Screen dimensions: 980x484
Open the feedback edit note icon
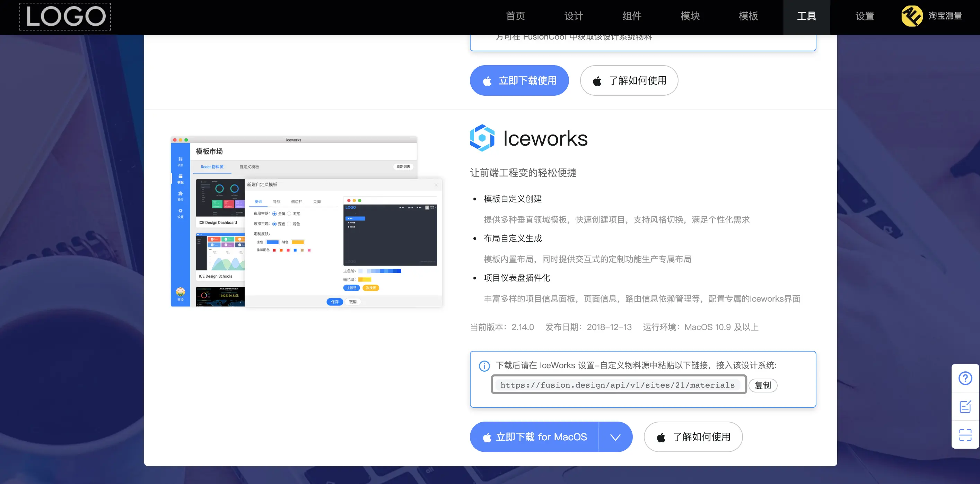[965, 406]
